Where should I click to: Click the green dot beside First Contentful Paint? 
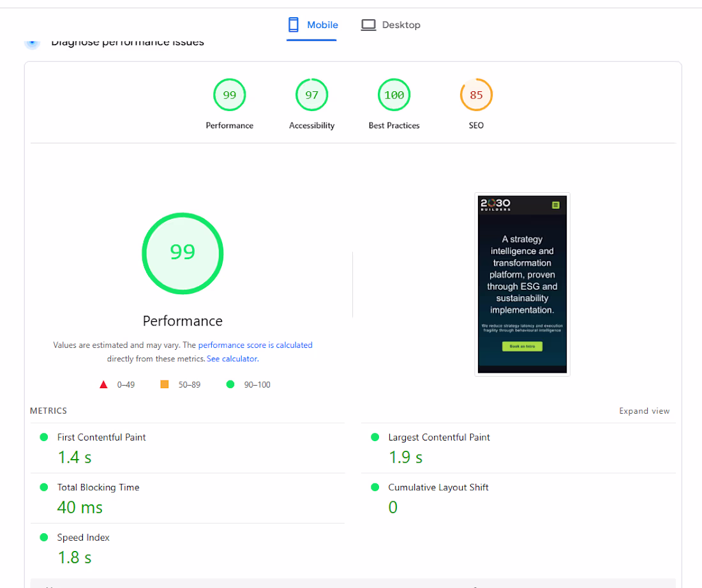pyautogui.click(x=44, y=437)
